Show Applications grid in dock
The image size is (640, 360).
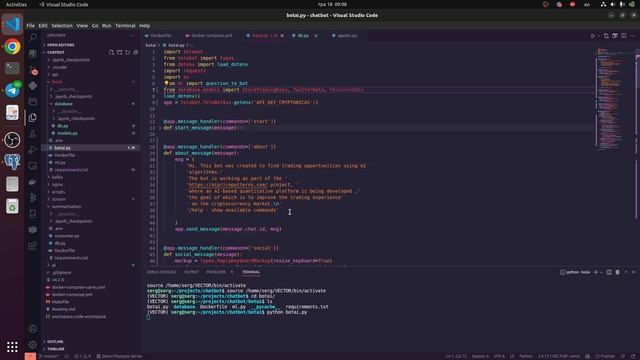pos(12,347)
